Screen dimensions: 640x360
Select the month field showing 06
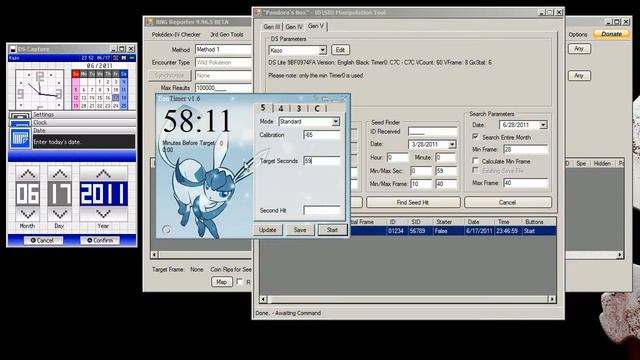click(x=28, y=194)
